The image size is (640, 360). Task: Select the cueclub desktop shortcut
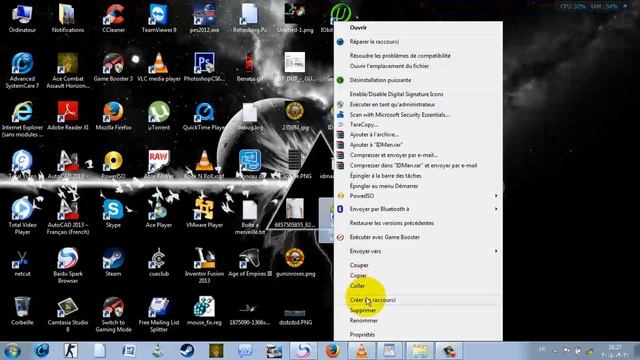point(159,262)
